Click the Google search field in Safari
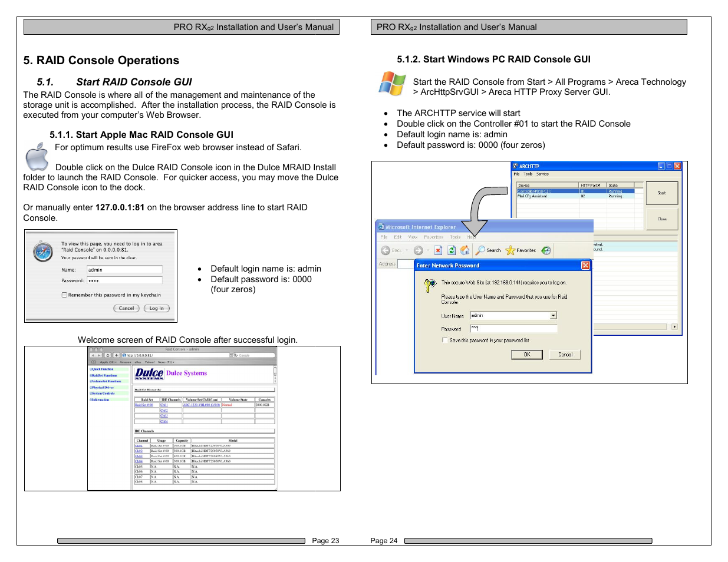The width and height of the screenshot is (728, 562). pyautogui.click(x=253, y=355)
